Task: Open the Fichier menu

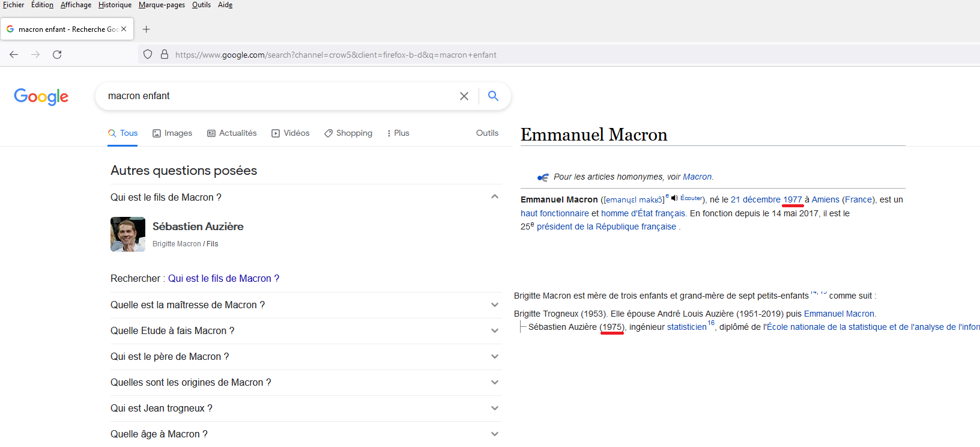Action: (13, 5)
